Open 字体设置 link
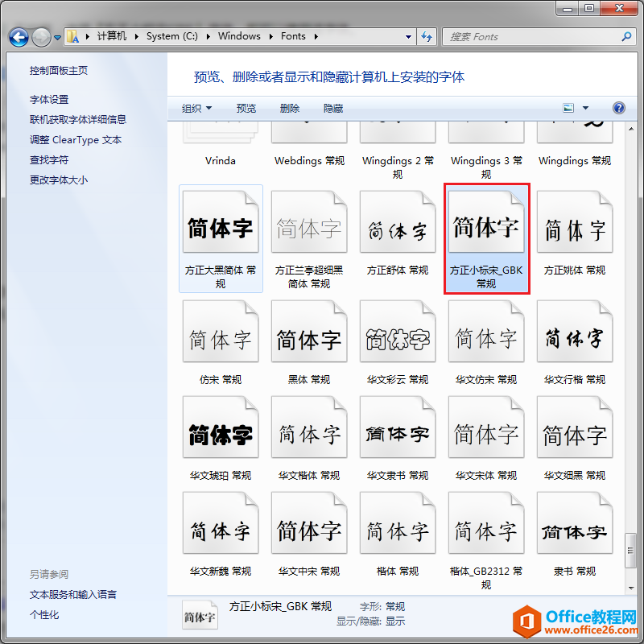Image resolution: width=644 pixels, height=644 pixels. click(x=49, y=99)
